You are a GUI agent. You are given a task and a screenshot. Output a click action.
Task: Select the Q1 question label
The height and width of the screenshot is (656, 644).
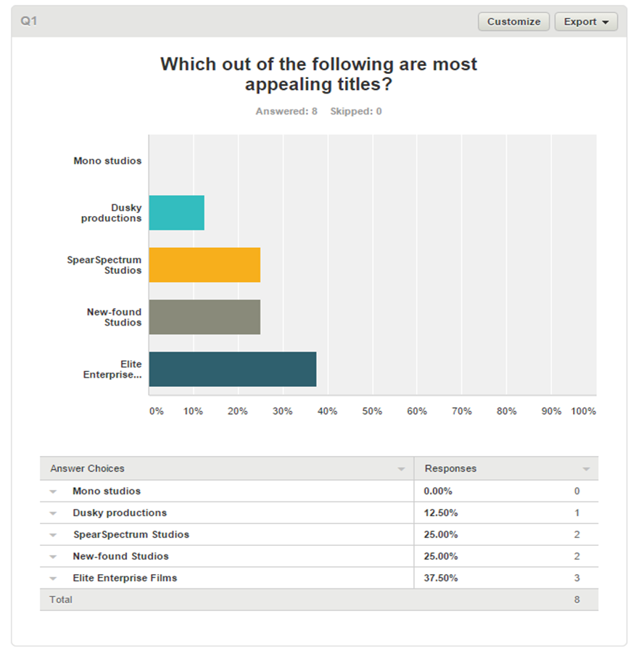tap(29, 21)
